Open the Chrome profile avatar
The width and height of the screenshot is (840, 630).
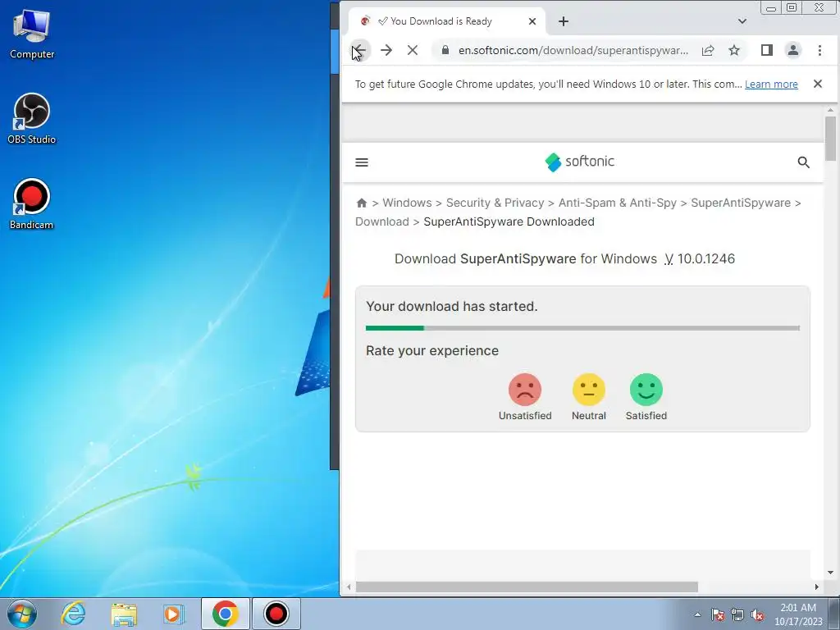793,50
